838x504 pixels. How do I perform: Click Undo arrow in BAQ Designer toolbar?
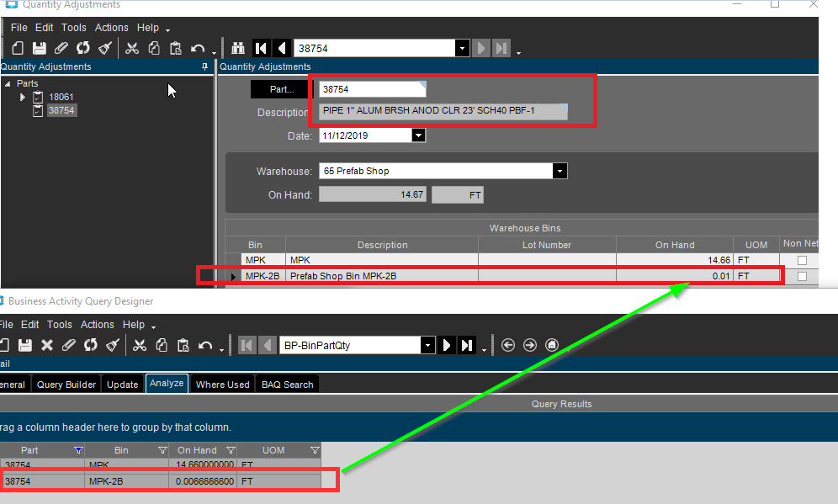coord(205,345)
